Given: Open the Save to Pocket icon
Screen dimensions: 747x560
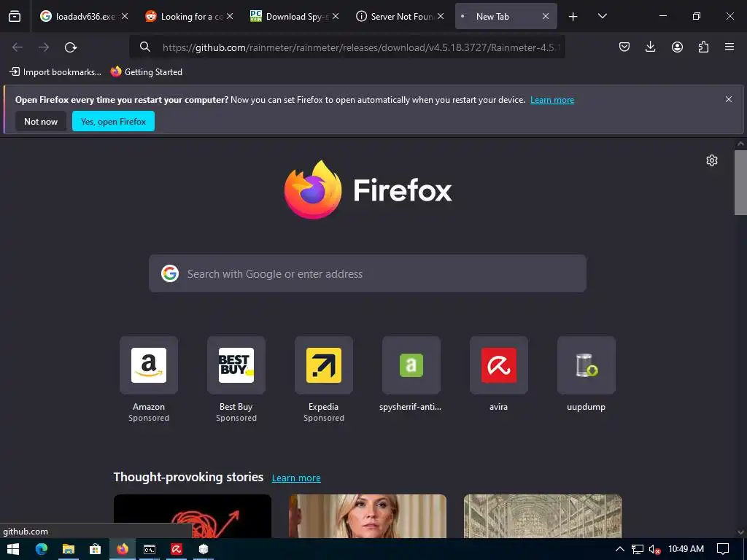Looking at the screenshot, I should click(624, 47).
